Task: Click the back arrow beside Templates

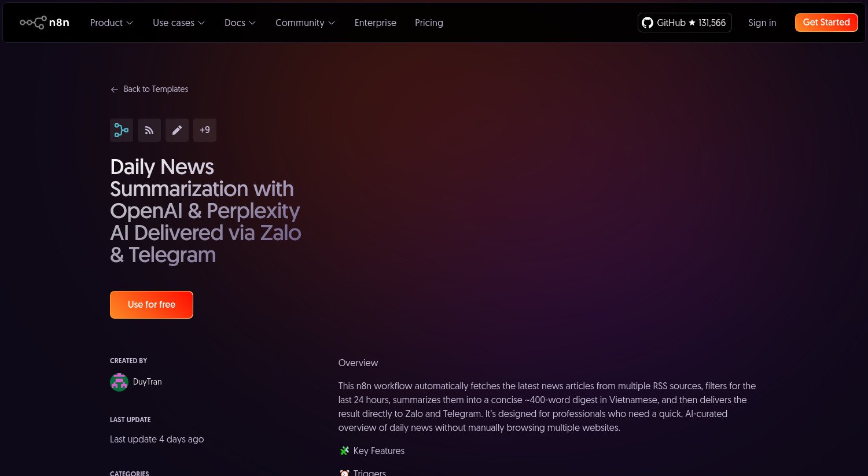Action: coord(115,90)
